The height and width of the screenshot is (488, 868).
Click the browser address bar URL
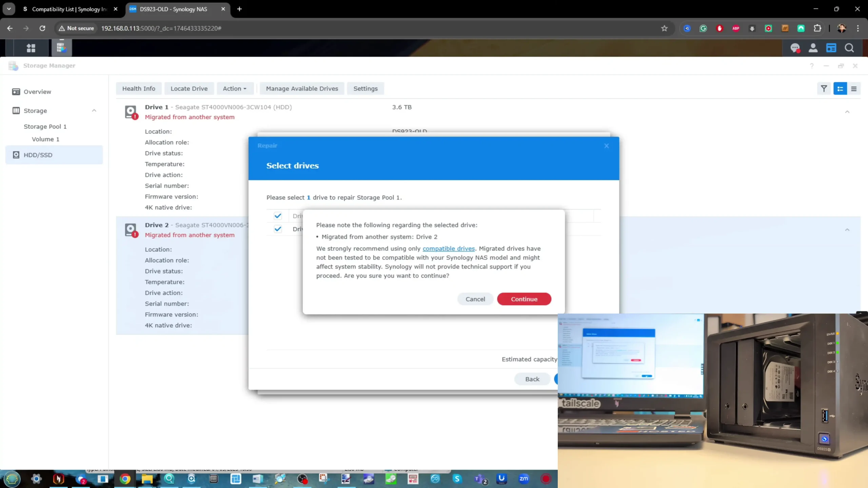161,28
